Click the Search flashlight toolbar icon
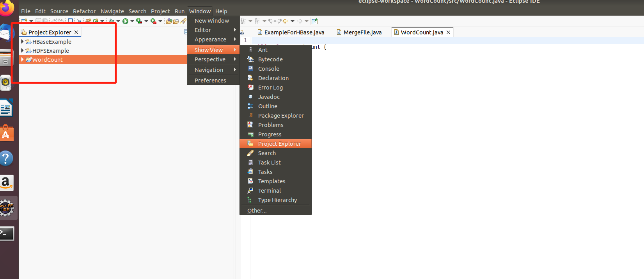This screenshot has width=644, height=279. pos(183,21)
